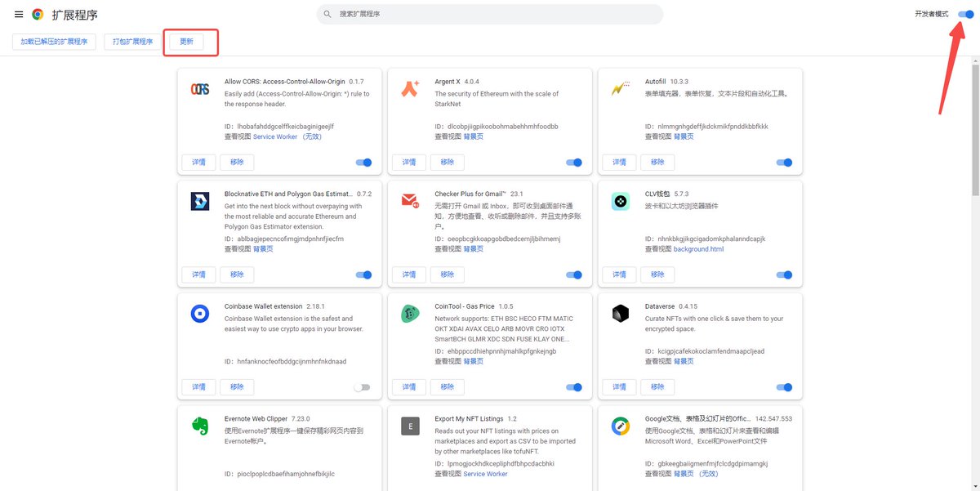Click the Export My NFT Listings icon
Screen dimensions: 980x491
click(x=410, y=426)
